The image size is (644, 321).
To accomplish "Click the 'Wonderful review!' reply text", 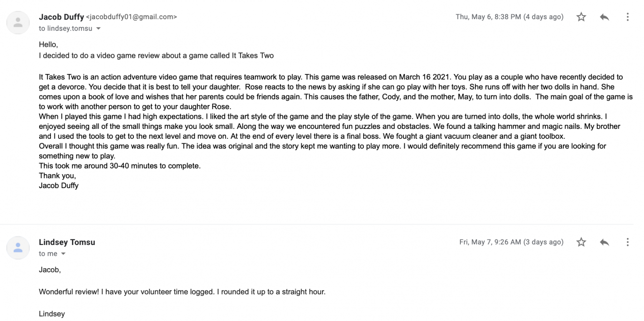I will tap(182, 292).
